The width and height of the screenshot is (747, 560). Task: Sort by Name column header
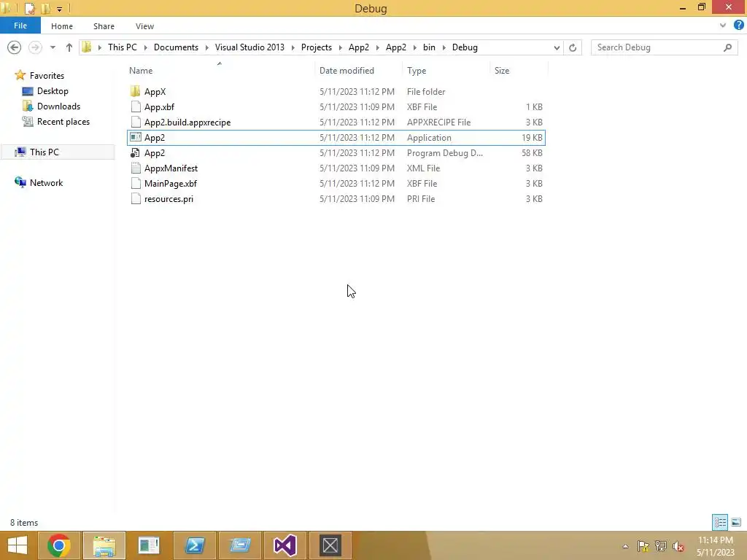pyautogui.click(x=141, y=71)
